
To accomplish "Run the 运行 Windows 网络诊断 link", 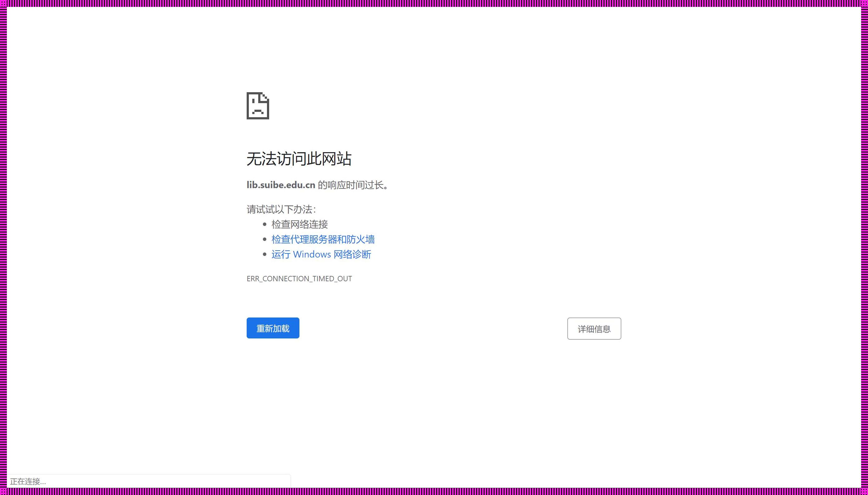I will [321, 254].
